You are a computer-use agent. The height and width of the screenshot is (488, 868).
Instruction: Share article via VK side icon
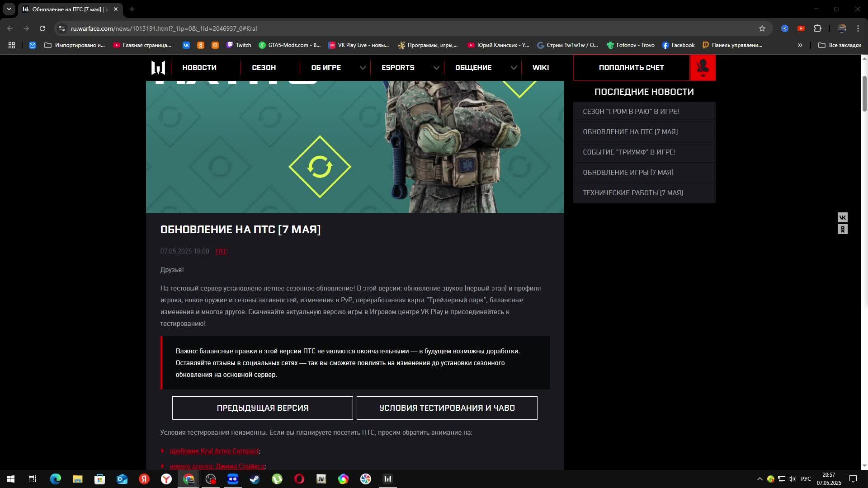[x=843, y=217]
